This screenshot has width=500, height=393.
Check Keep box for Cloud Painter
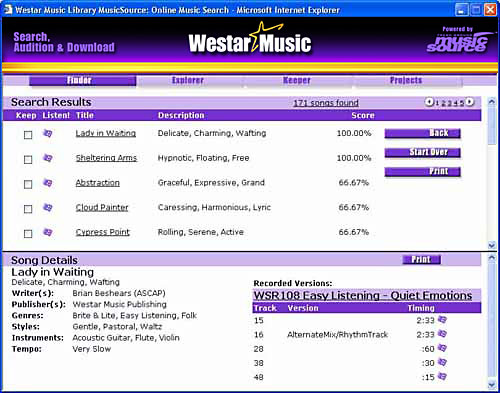coord(28,209)
